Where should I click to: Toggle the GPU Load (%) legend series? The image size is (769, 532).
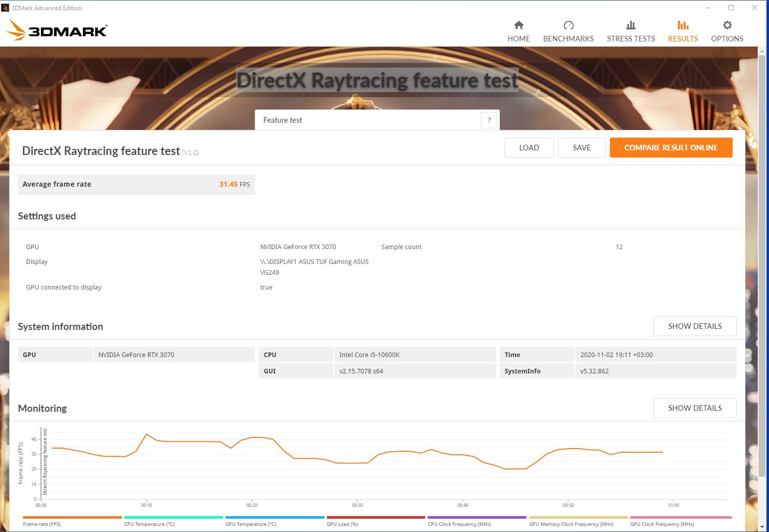pos(342,524)
